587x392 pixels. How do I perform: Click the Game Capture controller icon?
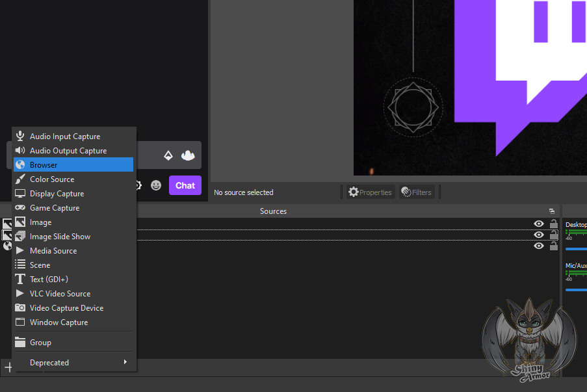(x=20, y=208)
